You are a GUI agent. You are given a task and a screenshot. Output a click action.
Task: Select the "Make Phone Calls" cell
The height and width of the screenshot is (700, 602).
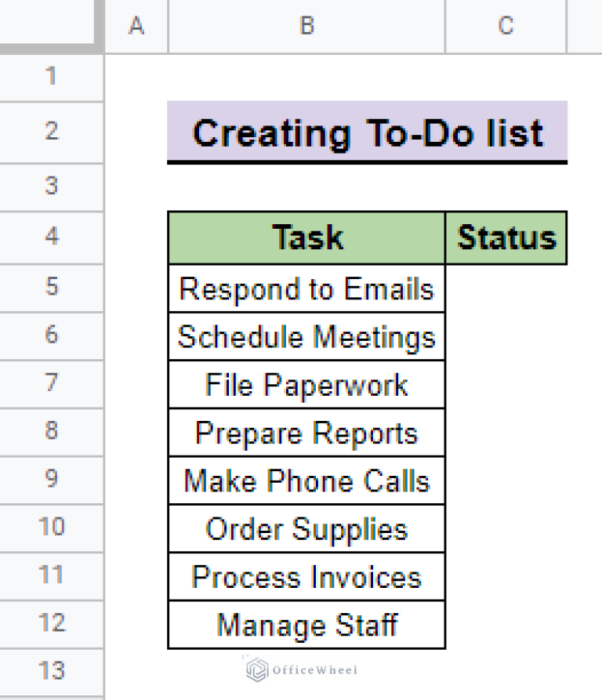click(x=306, y=481)
